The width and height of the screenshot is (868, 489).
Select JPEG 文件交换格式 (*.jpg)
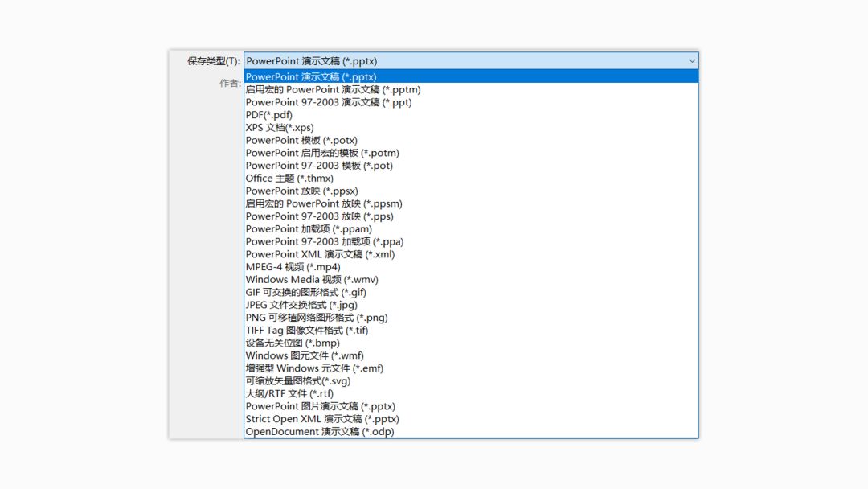click(471, 306)
